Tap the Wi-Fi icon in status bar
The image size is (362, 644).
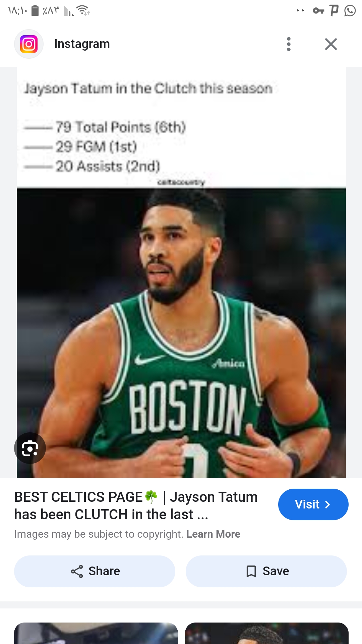click(x=83, y=11)
